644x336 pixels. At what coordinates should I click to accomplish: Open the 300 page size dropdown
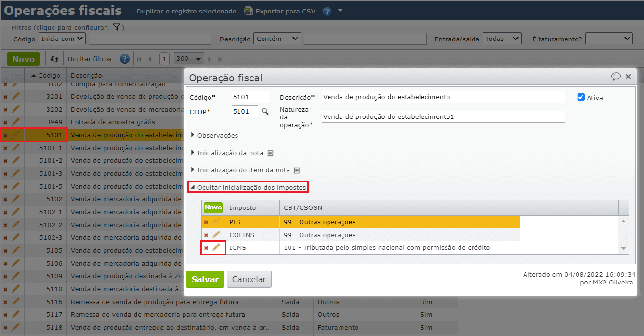pyautogui.click(x=189, y=59)
